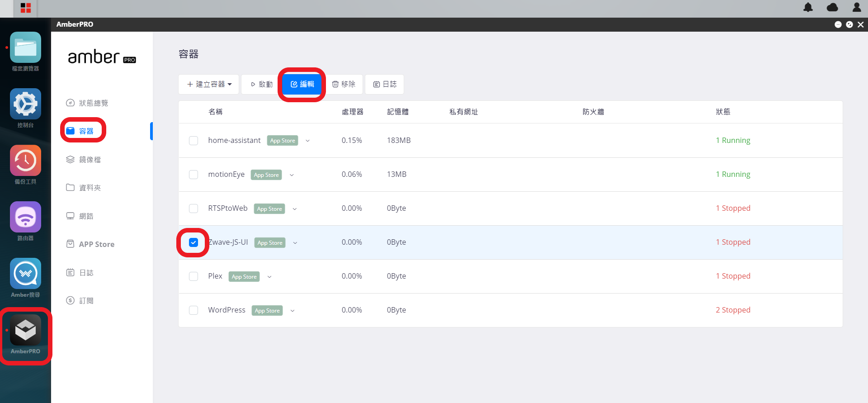This screenshot has height=403, width=868.
Task: Check the Plex row checkbox
Action: pyautogui.click(x=193, y=276)
